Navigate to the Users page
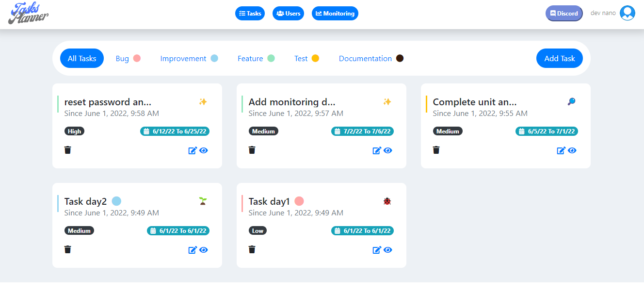This screenshot has height=294, width=644. (288, 13)
